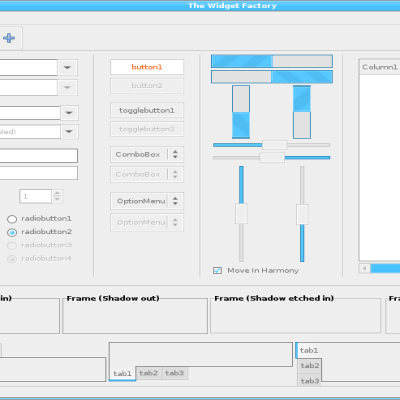This screenshot has height=400, width=400.
Task: Click the Column1 list header
Action: [x=379, y=67]
